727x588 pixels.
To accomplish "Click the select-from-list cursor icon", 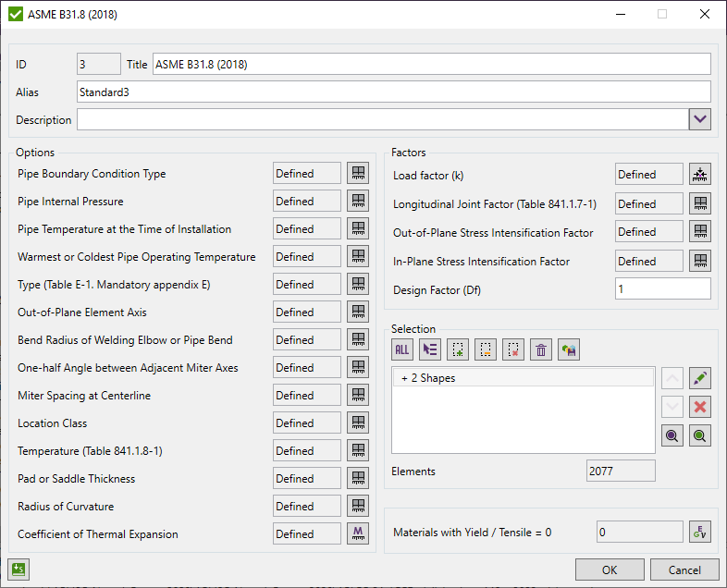I will tap(430, 349).
